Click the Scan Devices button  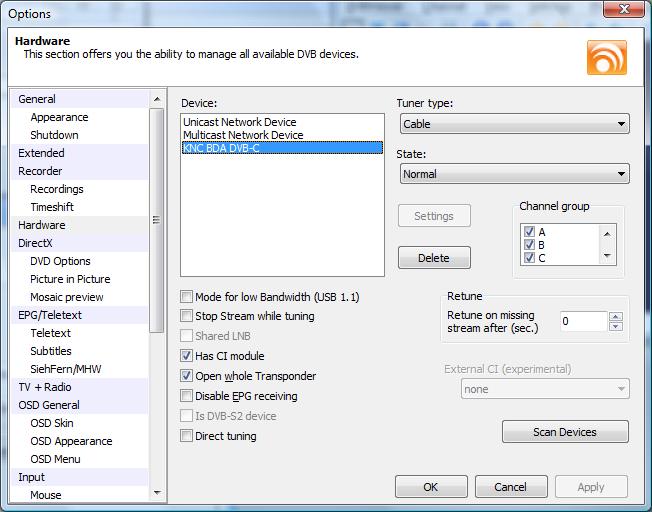tap(565, 432)
